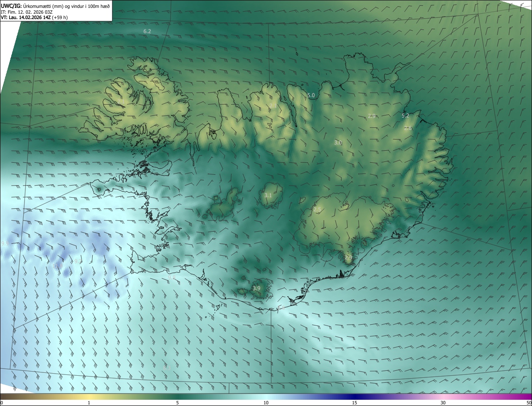Viewport: 532px width, 406px height.
Task: Click the '30' tick label on the scale
Action: point(443,403)
